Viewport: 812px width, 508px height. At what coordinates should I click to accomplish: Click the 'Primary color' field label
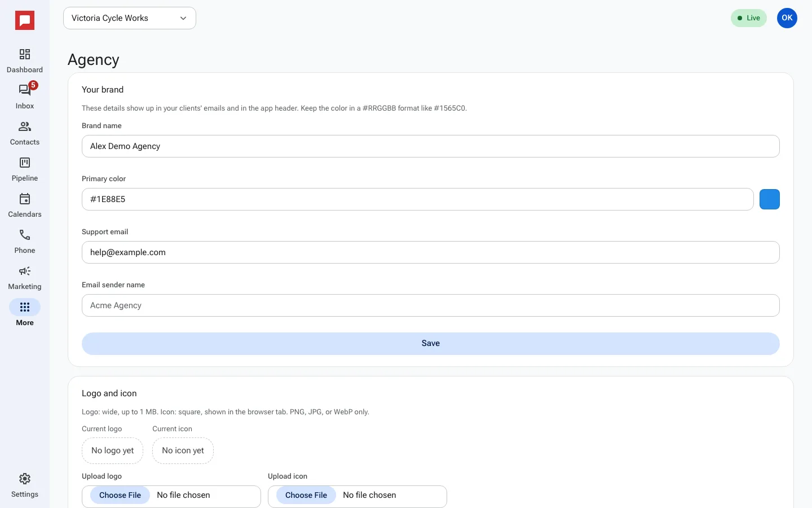coord(104,179)
